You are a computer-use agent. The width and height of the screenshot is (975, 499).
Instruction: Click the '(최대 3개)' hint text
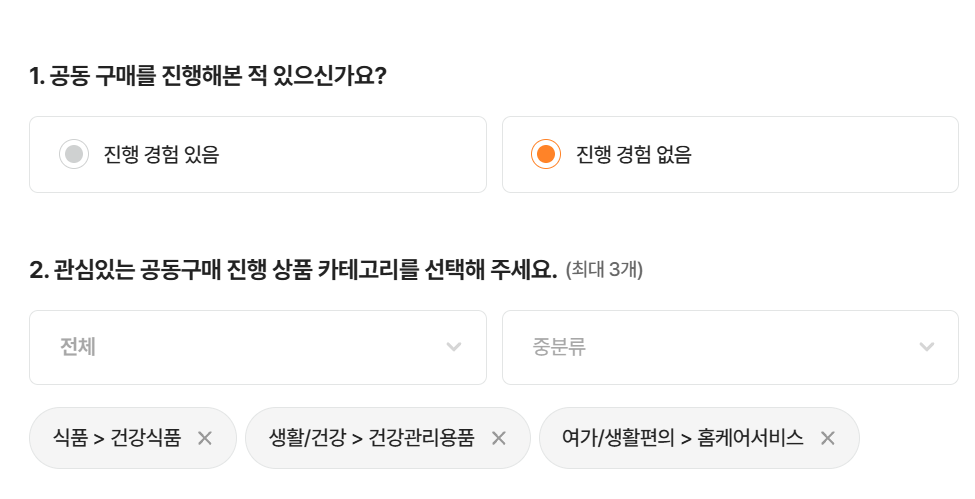pos(604,270)
